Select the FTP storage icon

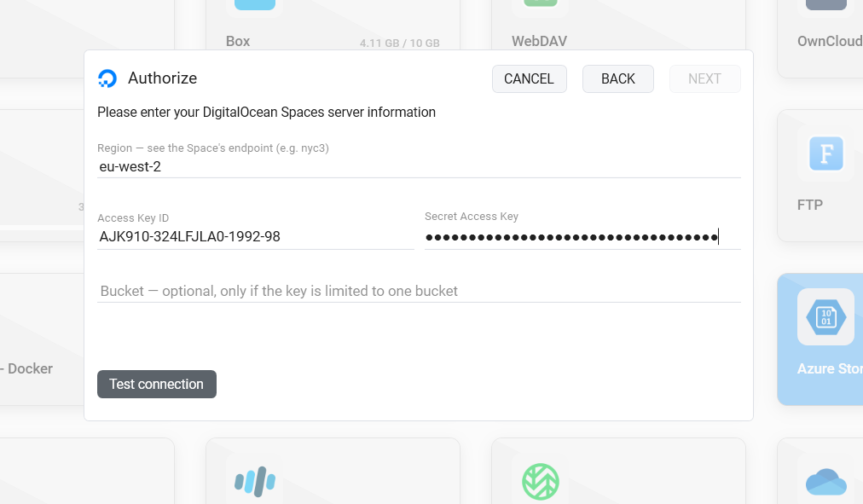tap(825, 154)
